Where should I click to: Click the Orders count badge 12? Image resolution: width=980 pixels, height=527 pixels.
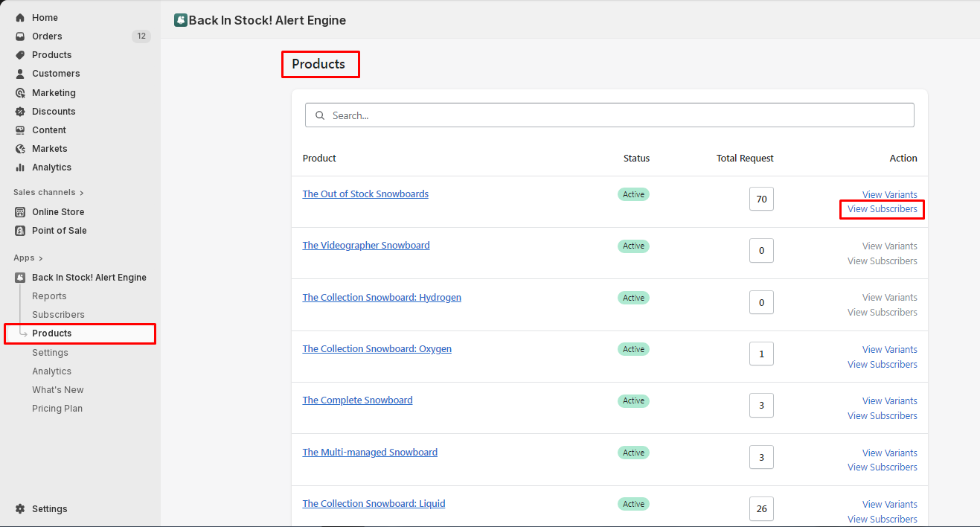pyautogui.click(x=141, y=36)
